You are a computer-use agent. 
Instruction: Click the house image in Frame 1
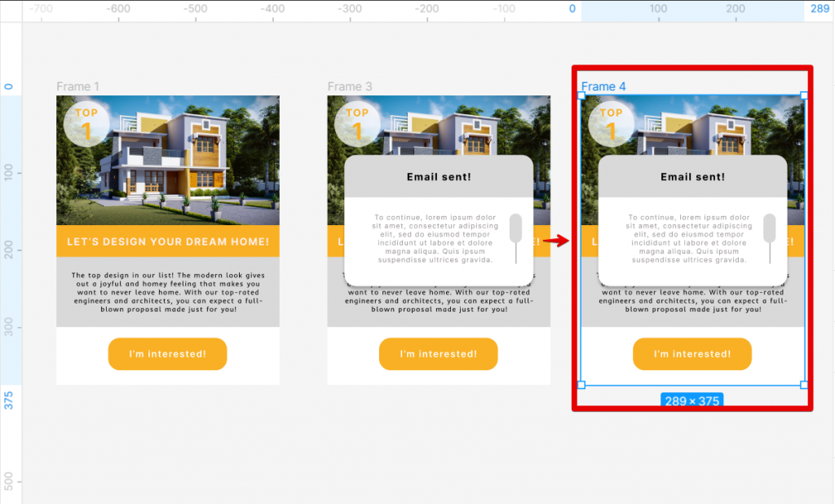coord(167,159)
